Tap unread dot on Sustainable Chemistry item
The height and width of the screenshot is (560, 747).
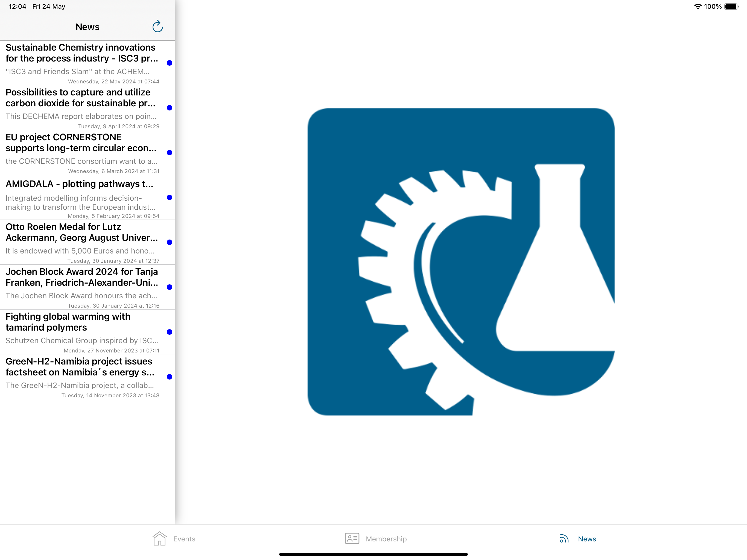coord(170,63)
